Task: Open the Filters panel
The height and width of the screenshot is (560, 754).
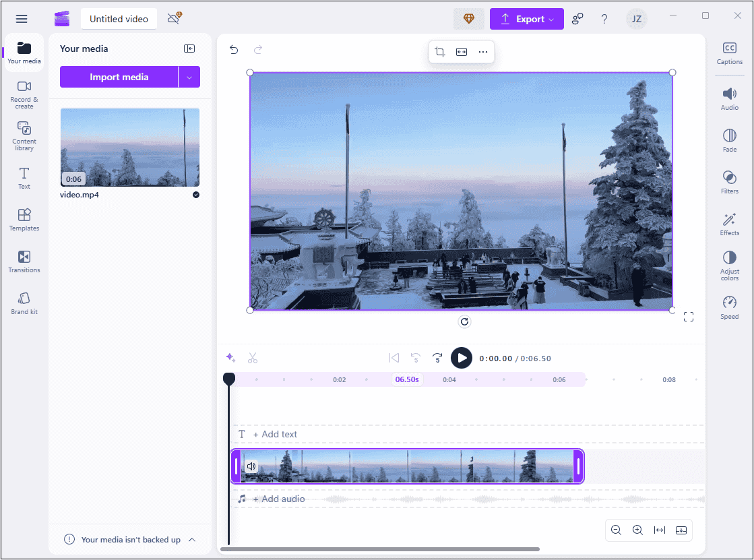Action: pos(729,181)
